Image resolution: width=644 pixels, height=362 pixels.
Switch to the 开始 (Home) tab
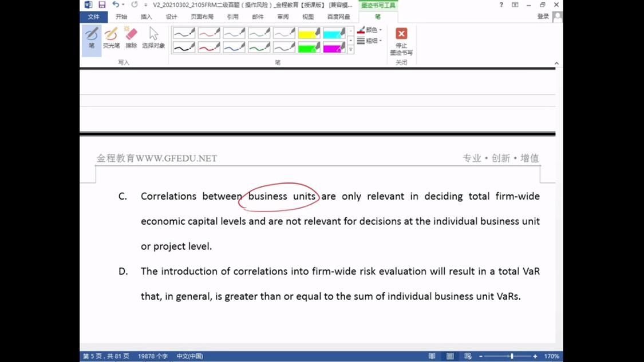click(x=121, y=17)
